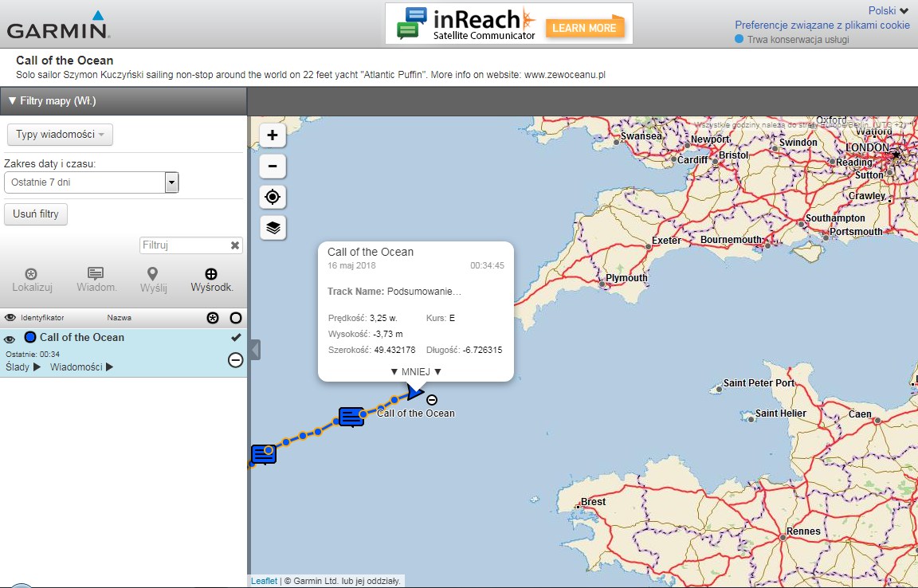This screenshot has height=588, width=918.
Task: Clear the Filtruj search field
Action: [x=235, y=245]
